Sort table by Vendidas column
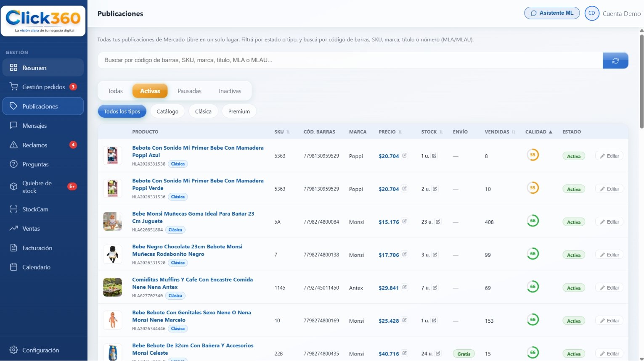 tap(500, 132)
